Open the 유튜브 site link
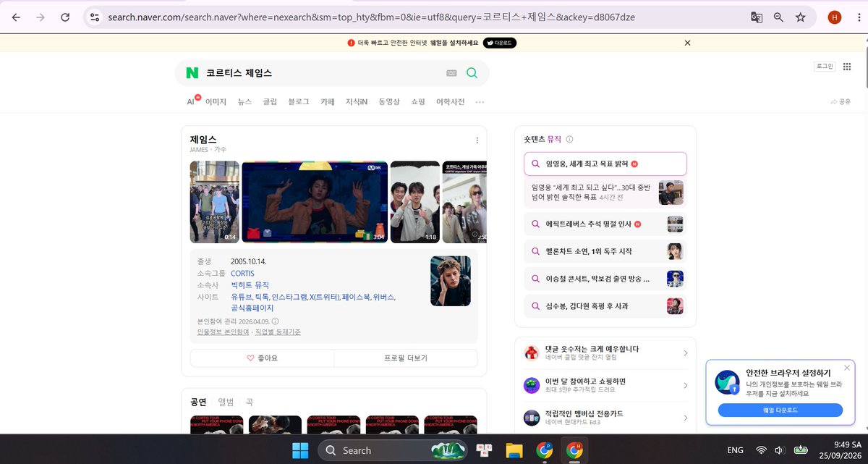 coord(242,297)
